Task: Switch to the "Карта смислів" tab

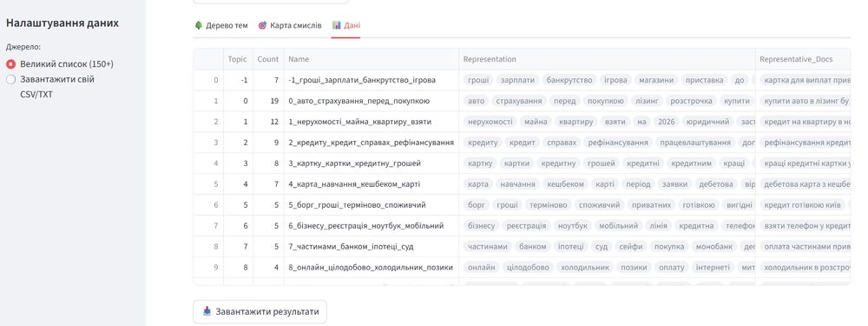Action: [290, 25]
